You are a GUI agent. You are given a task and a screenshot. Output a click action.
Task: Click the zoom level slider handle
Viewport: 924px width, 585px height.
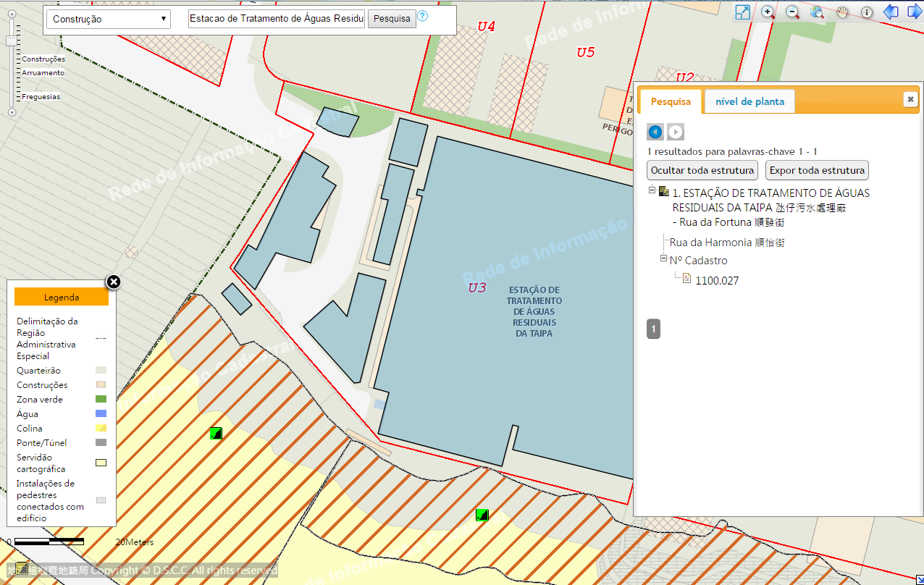(x=12, y=41)
